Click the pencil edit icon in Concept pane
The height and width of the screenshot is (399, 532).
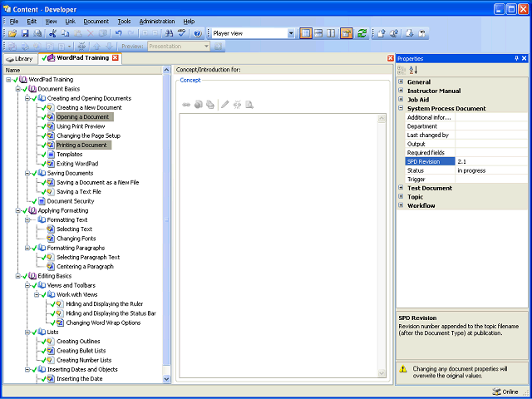click(225, 105)
